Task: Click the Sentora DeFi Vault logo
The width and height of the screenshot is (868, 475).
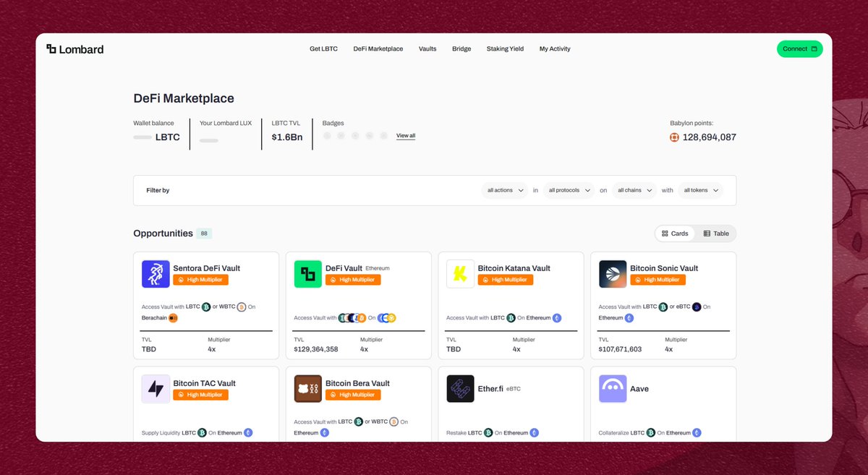Action: click(x=156, y=274)
